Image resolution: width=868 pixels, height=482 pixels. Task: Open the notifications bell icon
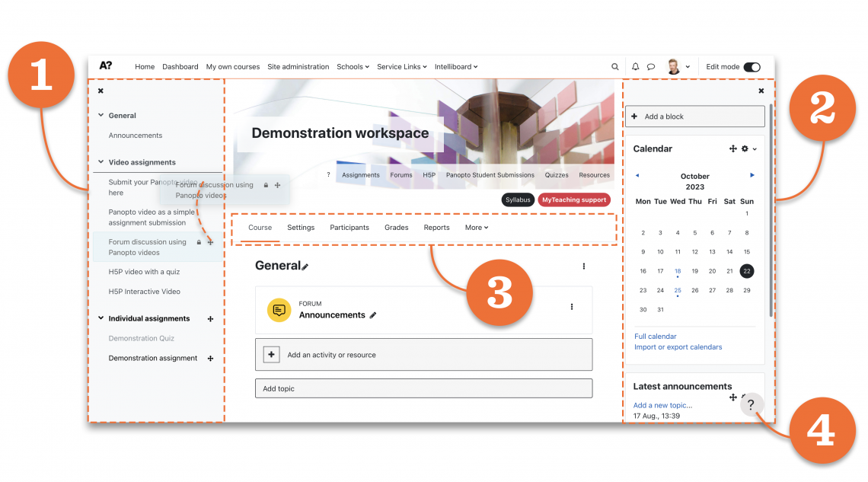635,67
